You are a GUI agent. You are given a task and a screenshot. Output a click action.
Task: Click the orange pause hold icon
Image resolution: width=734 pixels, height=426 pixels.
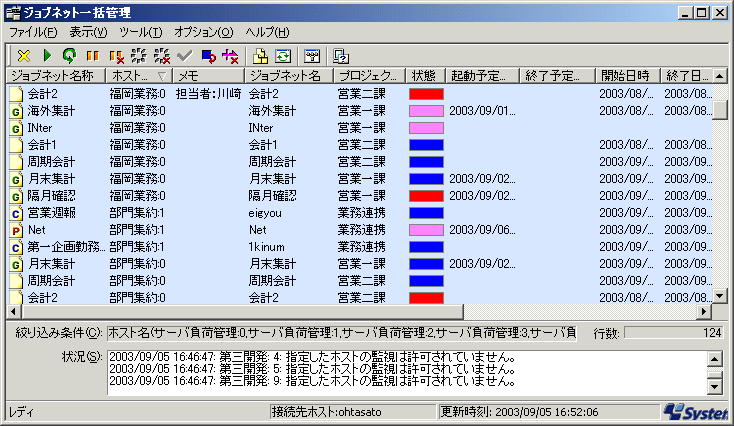[x=91, y=56]
